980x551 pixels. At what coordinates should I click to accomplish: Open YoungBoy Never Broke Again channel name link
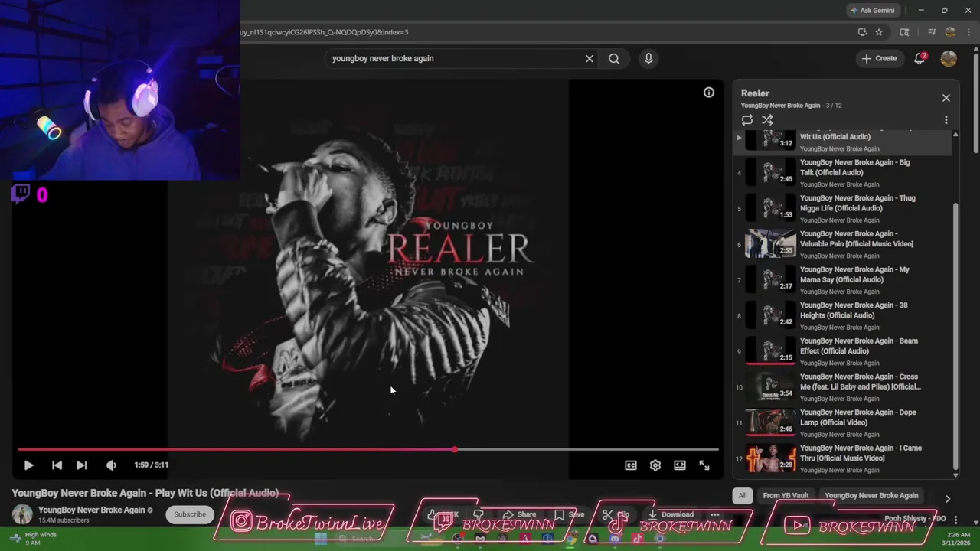pyautogui.click(x=91, y=510)
